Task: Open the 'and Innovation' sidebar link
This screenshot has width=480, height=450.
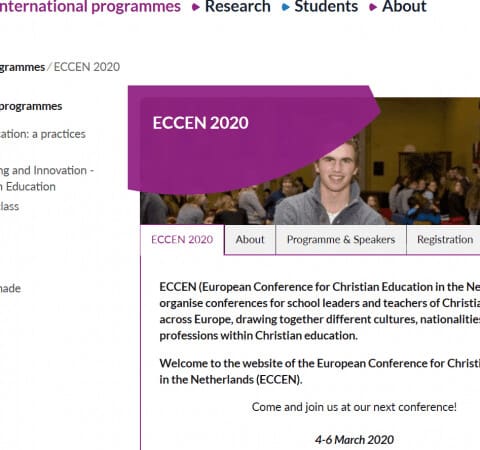Action: click(x=47, y=178)
